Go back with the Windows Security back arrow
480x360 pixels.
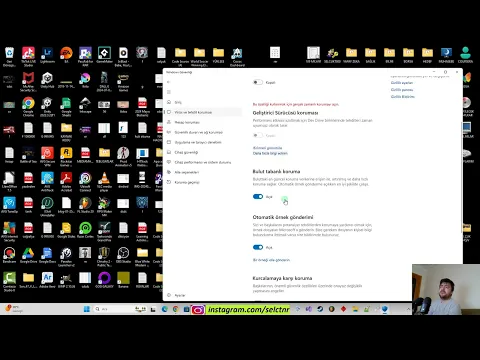point(169,82)
